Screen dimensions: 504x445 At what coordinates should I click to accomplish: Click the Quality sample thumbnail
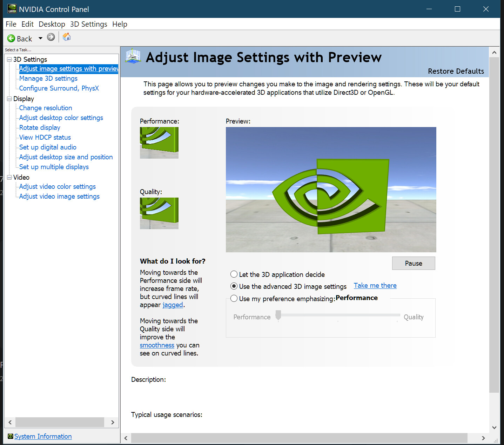click(x=159, y=213)
